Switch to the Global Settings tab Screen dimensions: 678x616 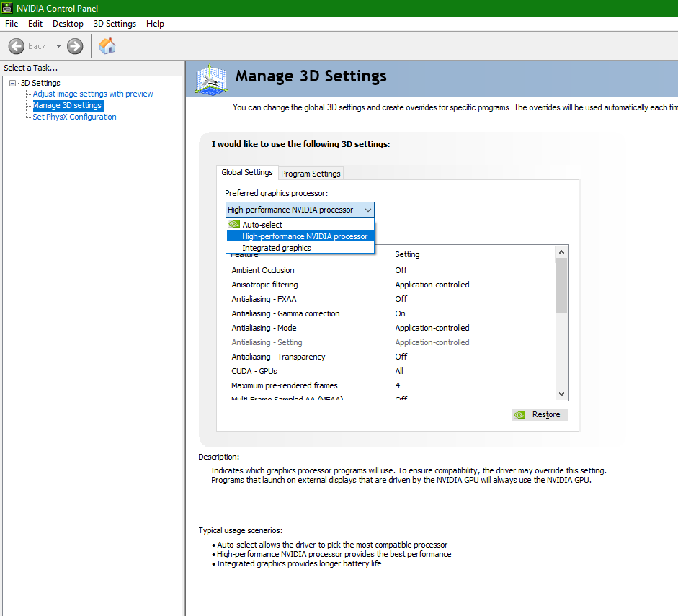247,172
